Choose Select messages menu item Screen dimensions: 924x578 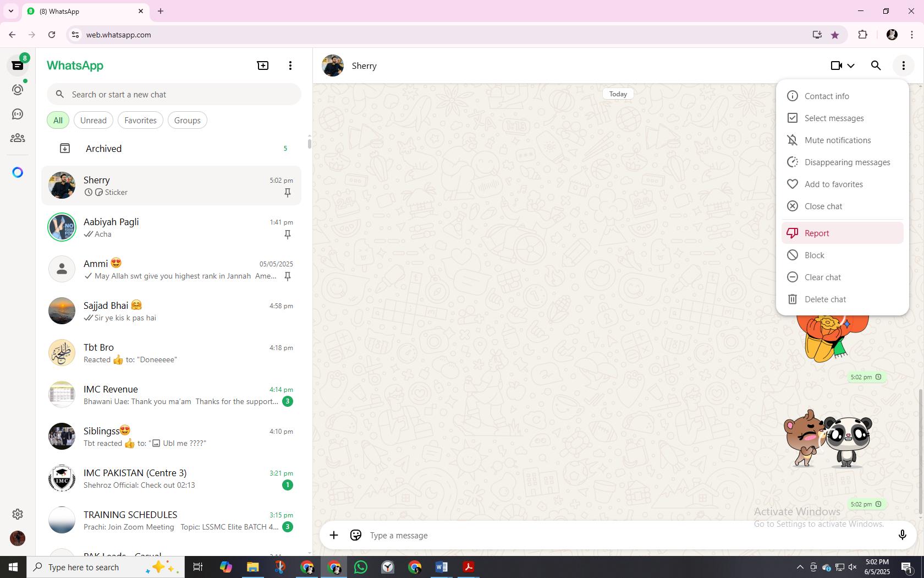click(x=842, y=118)
